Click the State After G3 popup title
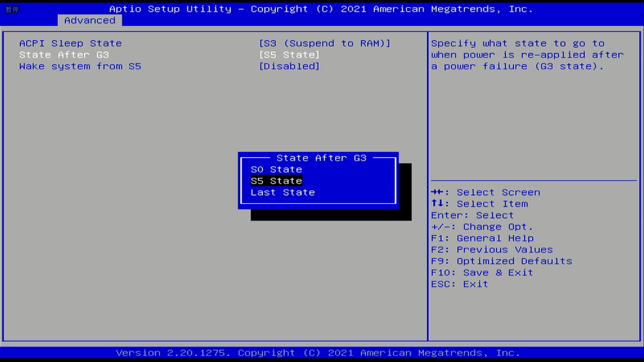644x362 pixels. pos(321,158)
